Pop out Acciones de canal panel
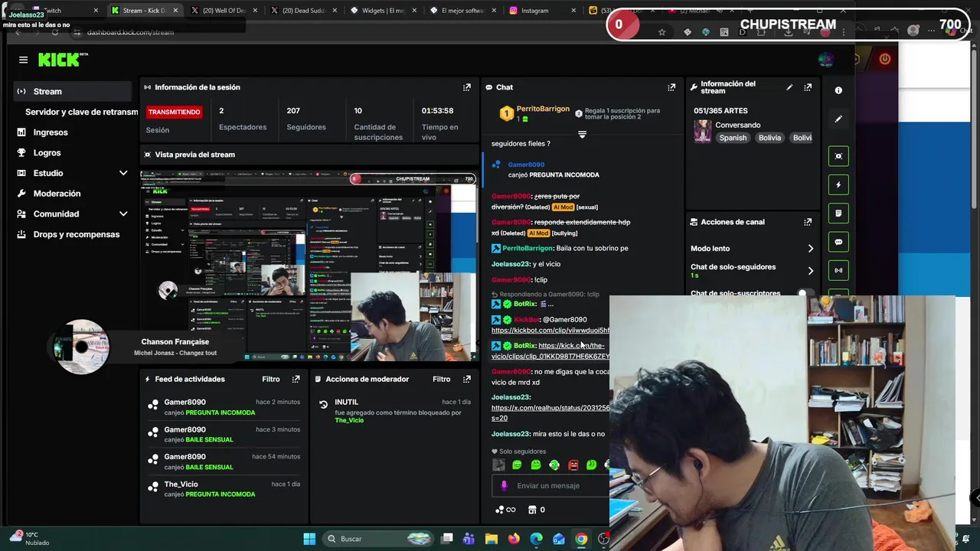Image resolution: width=980 pixels, height=551 pixels. [808, 222]
